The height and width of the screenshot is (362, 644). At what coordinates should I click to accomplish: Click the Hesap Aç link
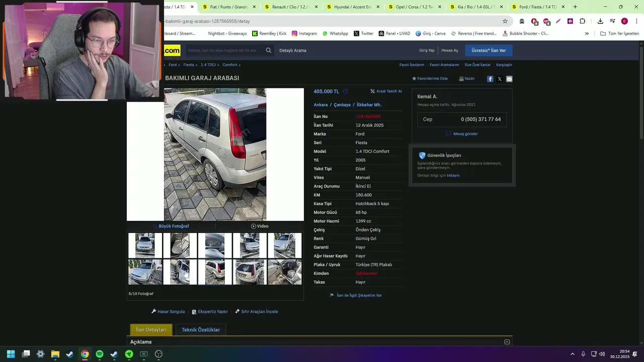[450, 50]
